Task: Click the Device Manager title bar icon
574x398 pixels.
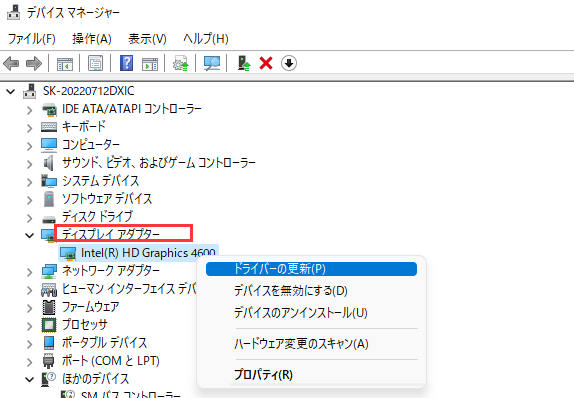Action: [14, 12]
